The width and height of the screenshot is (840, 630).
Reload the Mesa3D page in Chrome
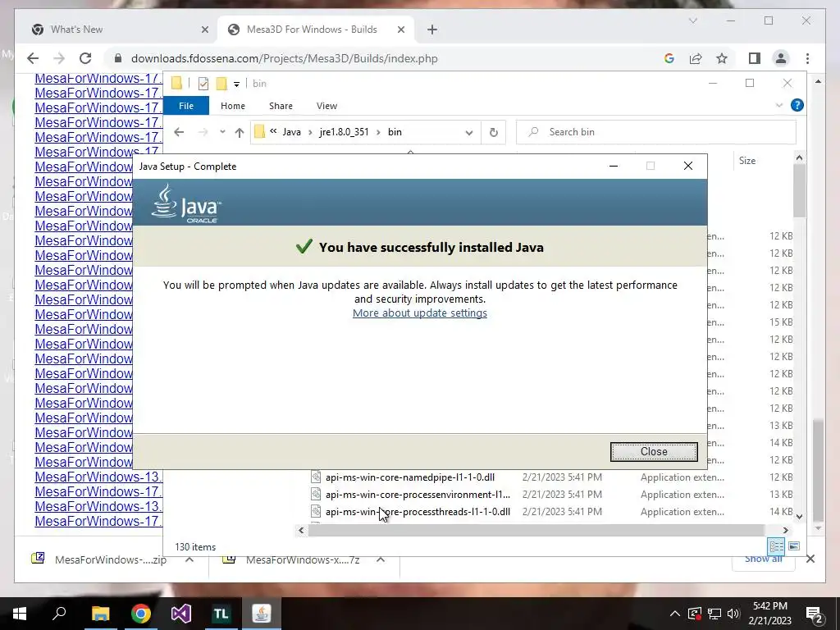(x=85, y=58)
